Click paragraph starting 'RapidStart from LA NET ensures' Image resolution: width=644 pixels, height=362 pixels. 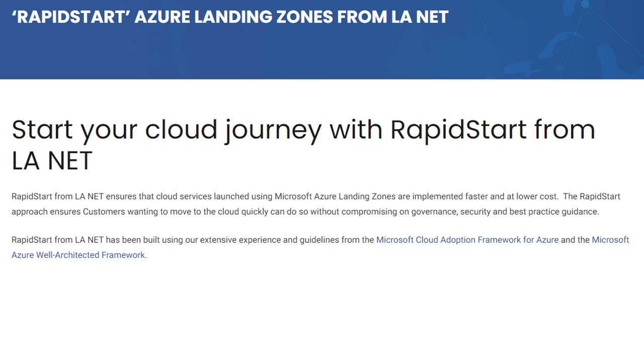click(316, 204)
